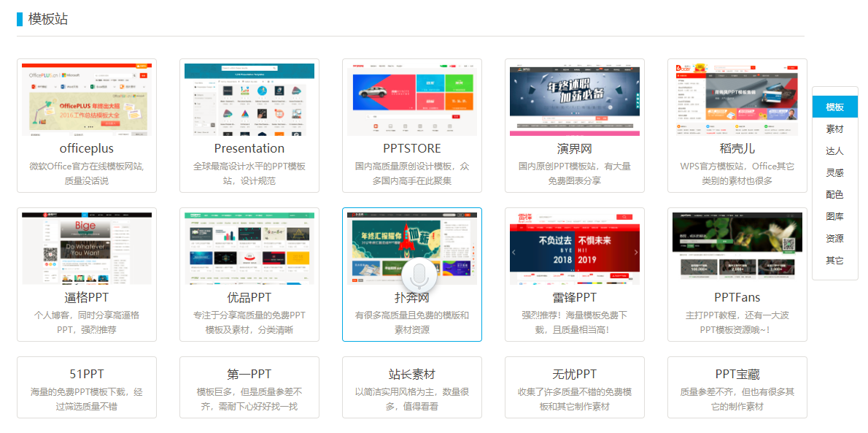Screen dimensions: 868x433
Task: Click description 海量的免费PPT模板下载
Action: pyautogui.click(x=87, y=399)
